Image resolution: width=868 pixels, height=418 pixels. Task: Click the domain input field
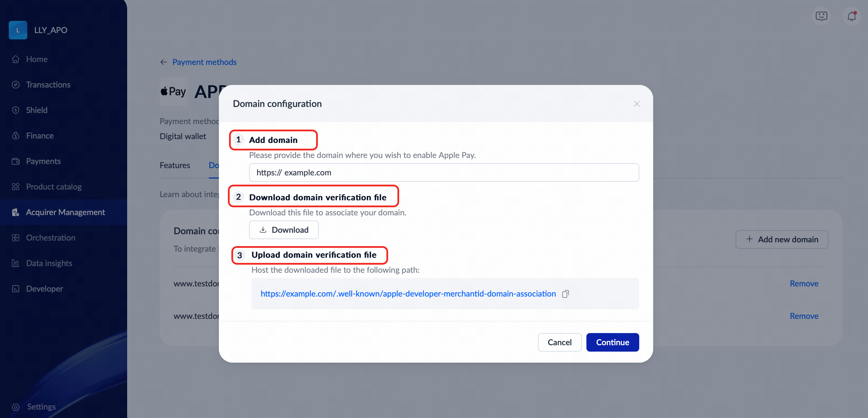[444, 173]
